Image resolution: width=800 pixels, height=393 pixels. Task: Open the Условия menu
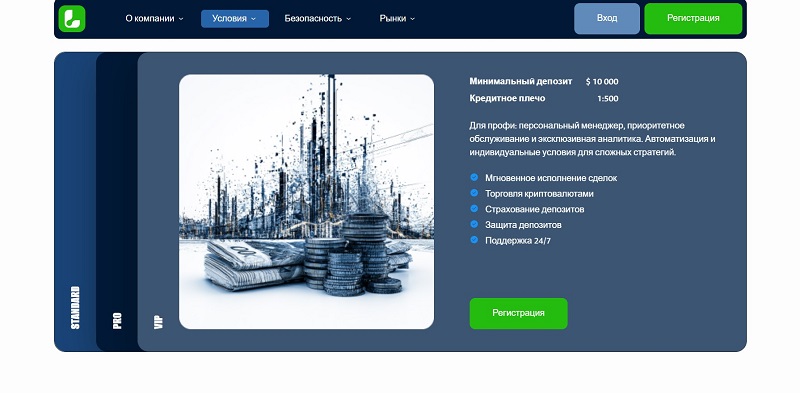235,18
